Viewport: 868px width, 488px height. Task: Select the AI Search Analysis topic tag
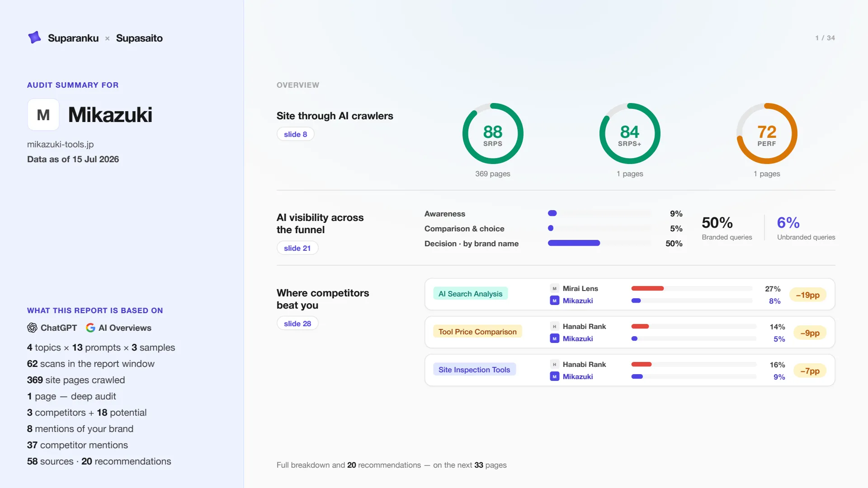(470, 294)
